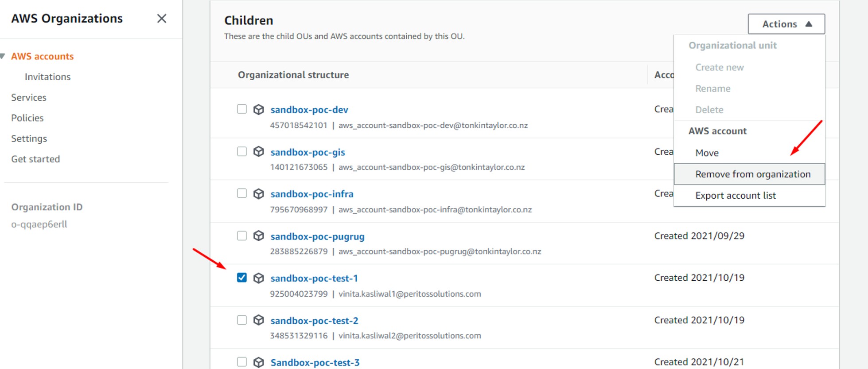Click Created 2021/10/19 date for test-2
This screenshot has height=369, width=868.
[699, 320]
